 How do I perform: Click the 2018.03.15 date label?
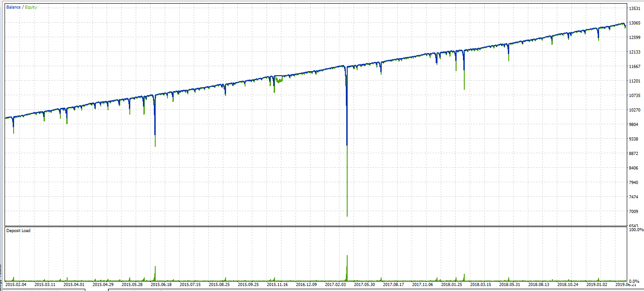click(x=481, y=285)
